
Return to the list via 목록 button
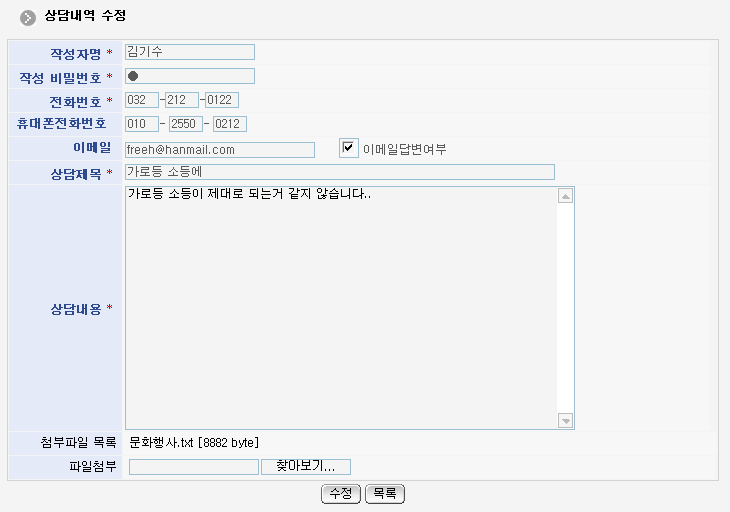point(384,494)
